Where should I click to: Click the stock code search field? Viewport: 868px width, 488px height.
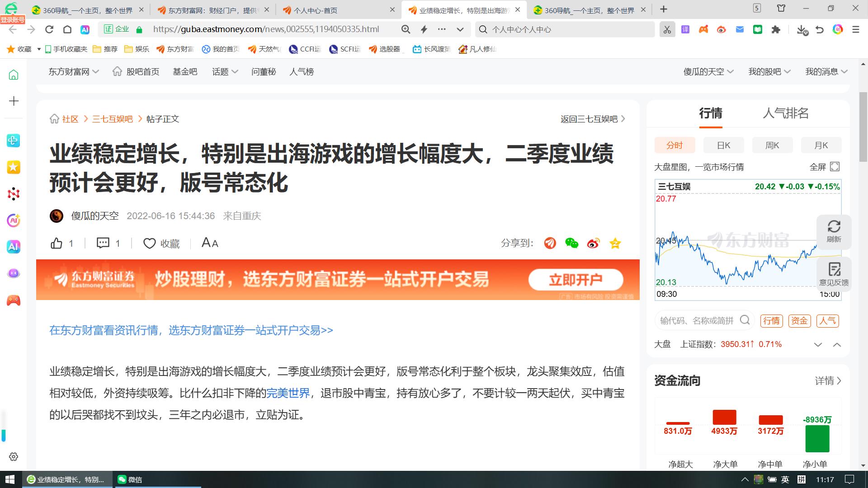click(x=696, y=320)
